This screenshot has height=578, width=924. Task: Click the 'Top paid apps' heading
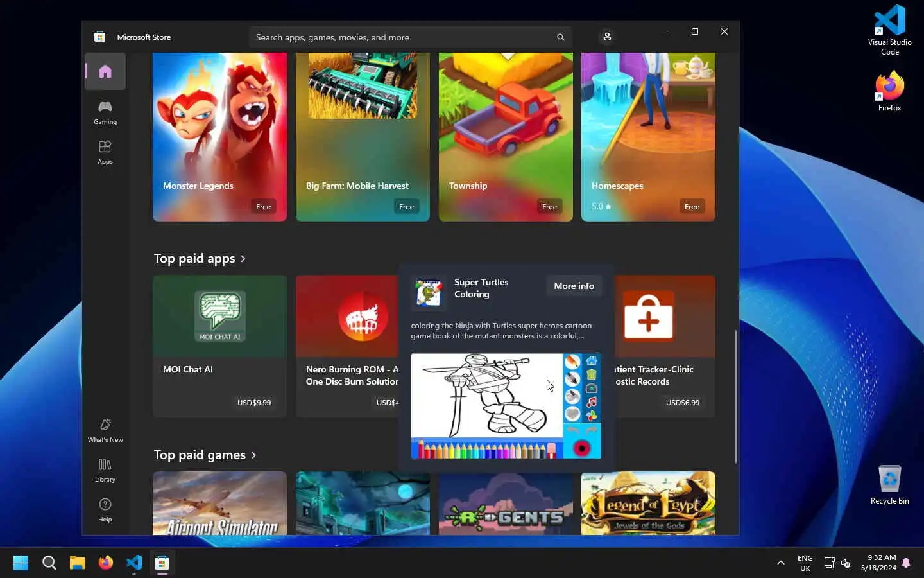point(194,259)
